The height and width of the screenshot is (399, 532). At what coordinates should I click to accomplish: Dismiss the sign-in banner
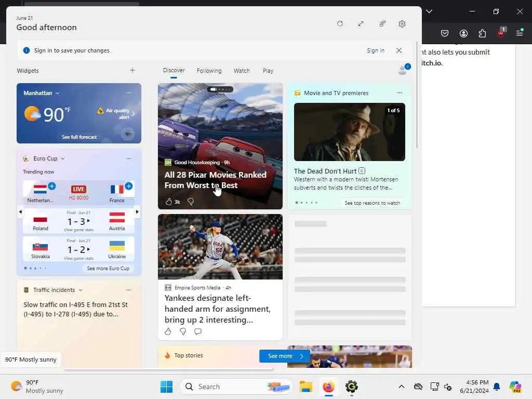[x=399, y=50]
